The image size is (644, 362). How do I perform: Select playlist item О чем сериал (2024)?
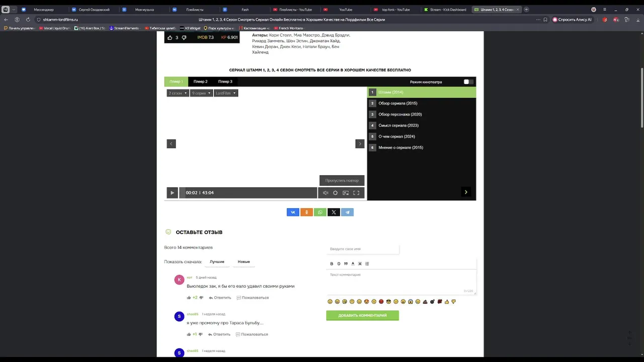(422, 136)
